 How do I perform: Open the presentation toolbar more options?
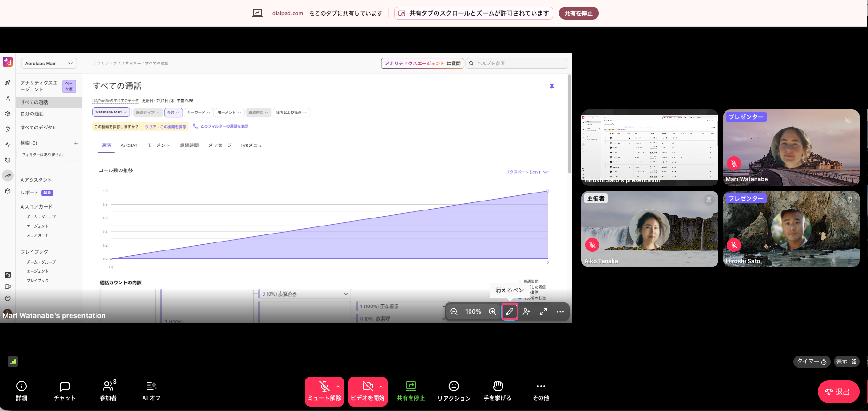(560, 312)
